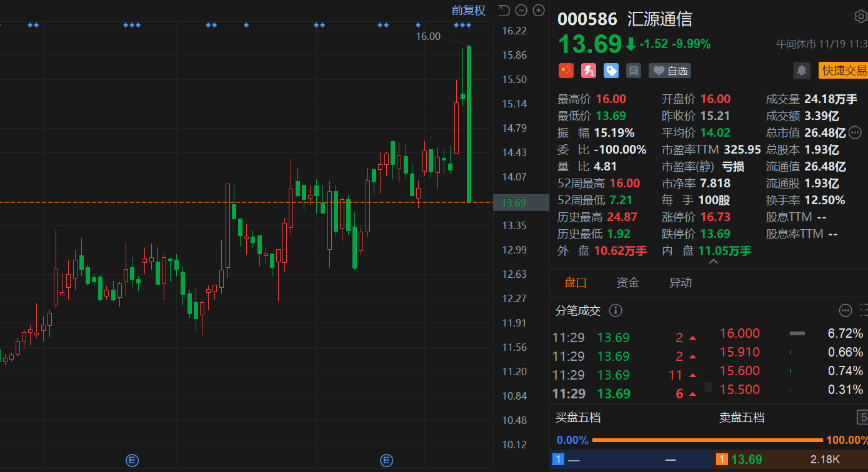868x472 pixels.
Task: Show info for 分笔成交
Action: (616, 310)
